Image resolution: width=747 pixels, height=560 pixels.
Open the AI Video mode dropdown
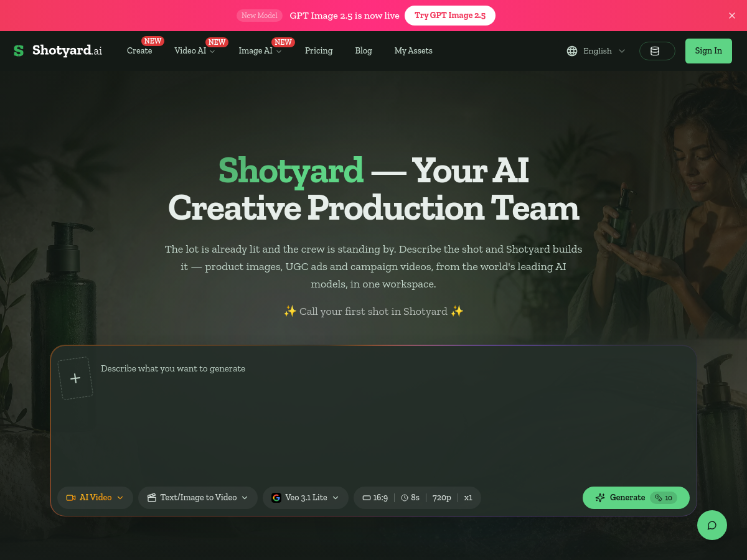click(95, 498)
